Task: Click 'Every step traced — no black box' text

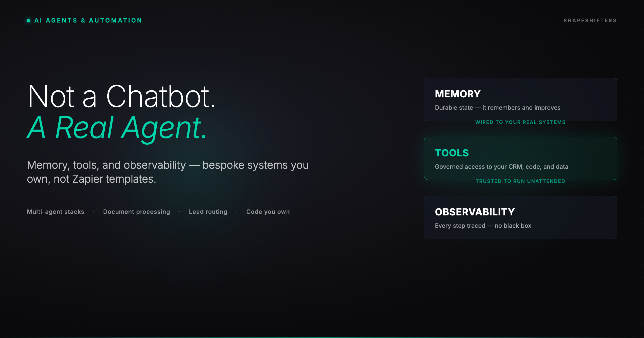Action: pos(483,226)
